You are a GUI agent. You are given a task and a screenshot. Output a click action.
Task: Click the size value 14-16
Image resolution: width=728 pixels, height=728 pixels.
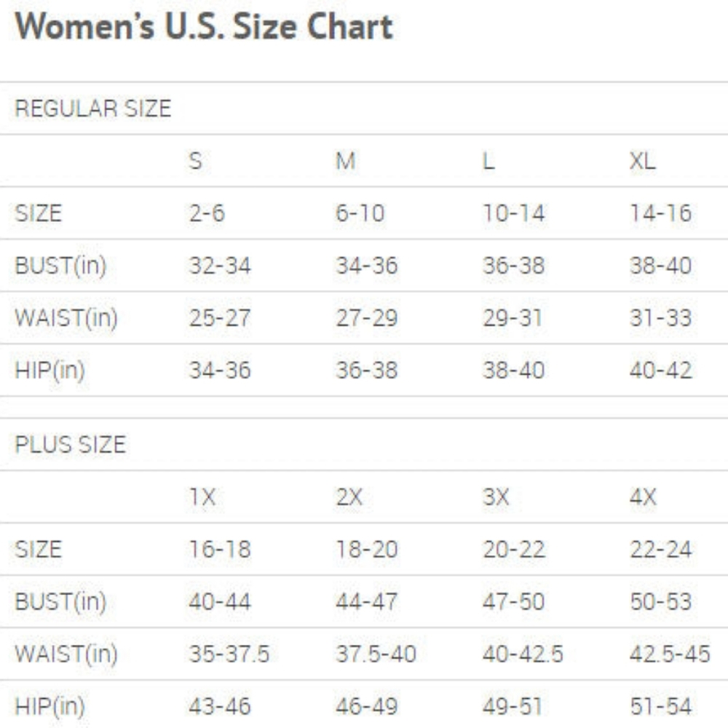[661, 213]
